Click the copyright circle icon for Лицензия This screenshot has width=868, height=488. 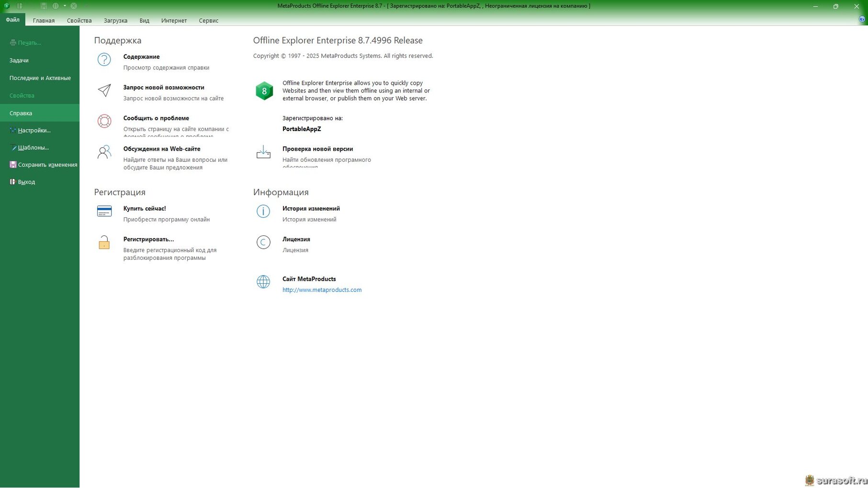(263, 242)
